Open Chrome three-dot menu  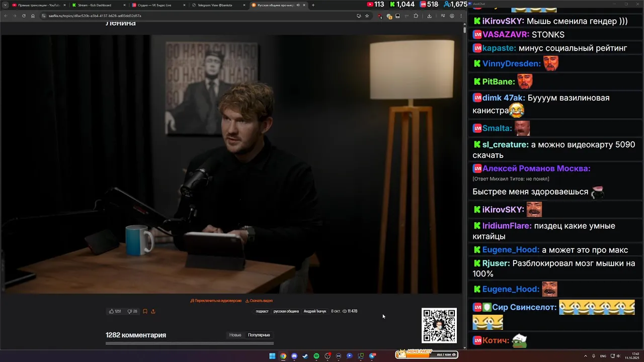[461, 16]
